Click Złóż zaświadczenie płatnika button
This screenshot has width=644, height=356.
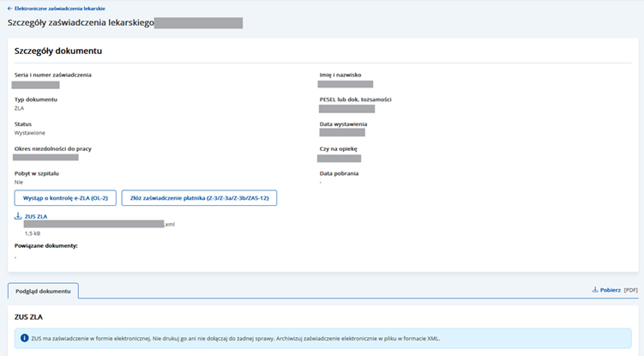[x=199, y=197]
